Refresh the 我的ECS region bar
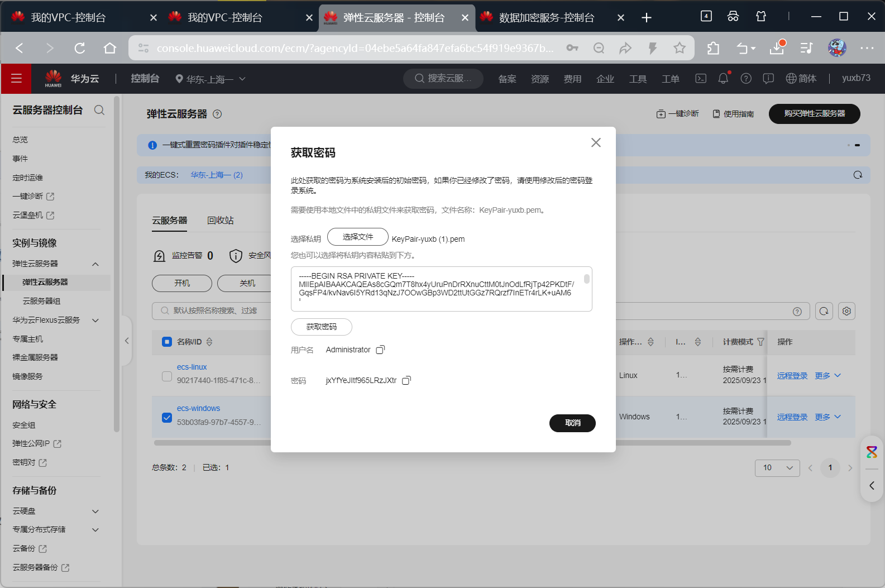The width and height of the screenshot is (885, 588). [x=858, y=175]
